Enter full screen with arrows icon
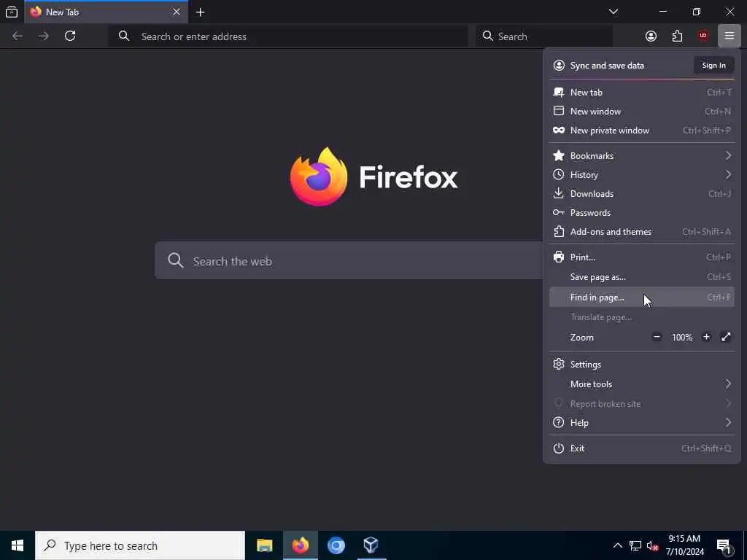Screen dimensions: 747x560 726,337
